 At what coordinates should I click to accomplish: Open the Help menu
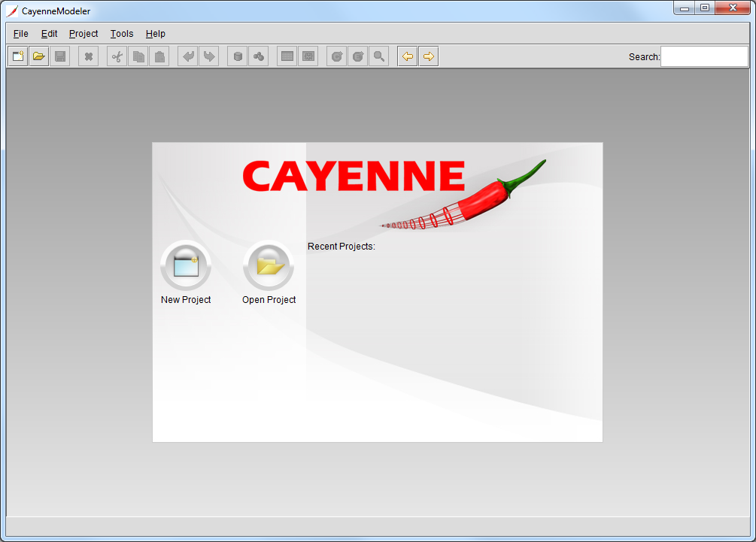point(155,34)
